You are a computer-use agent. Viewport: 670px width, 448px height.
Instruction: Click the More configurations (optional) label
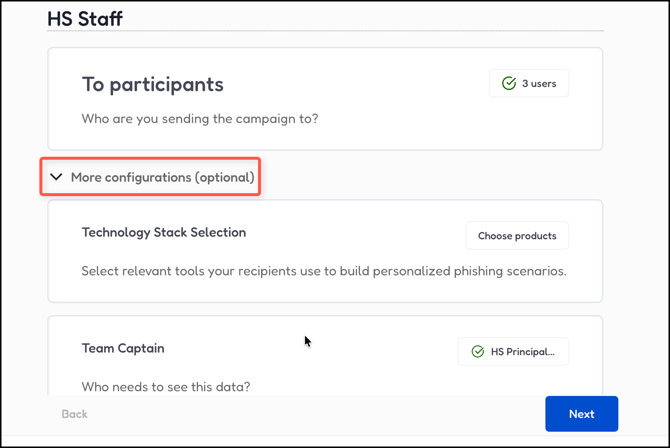click(x=162, y=177)
